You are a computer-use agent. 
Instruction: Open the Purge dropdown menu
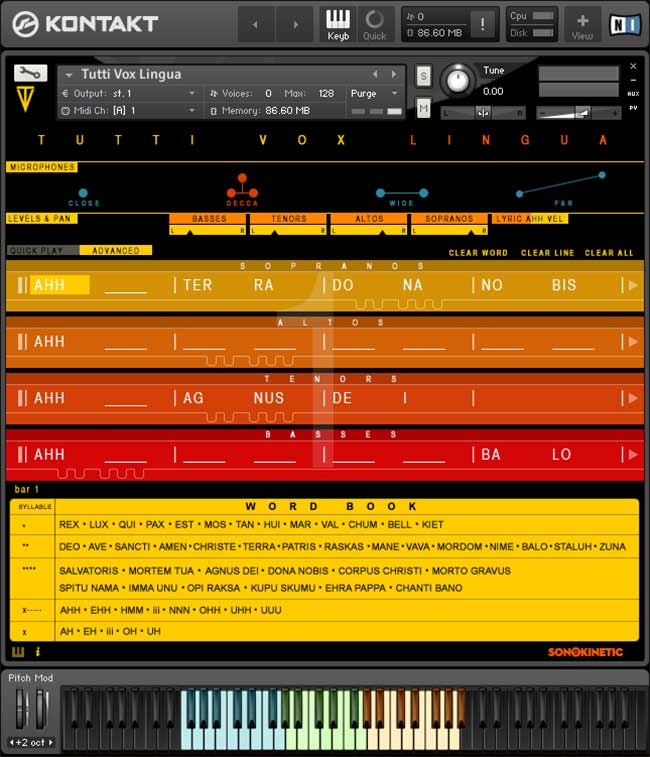click(375, 93)
